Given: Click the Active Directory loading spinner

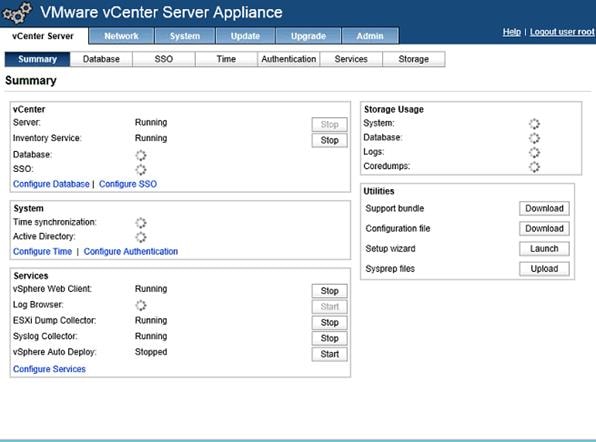Looking at the screenshot, I should pyautogui.click(x=141, y=237).
